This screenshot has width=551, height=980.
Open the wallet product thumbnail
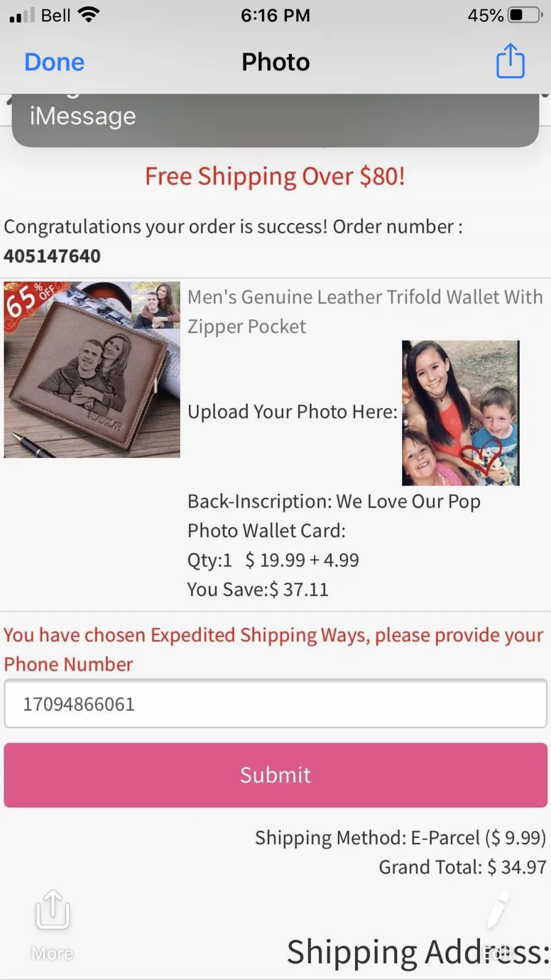click(92, 369)
